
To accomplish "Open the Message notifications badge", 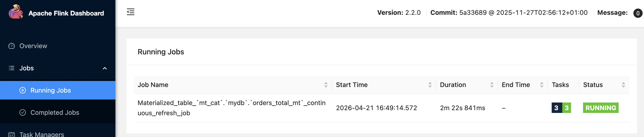I will tap(637, 13).
